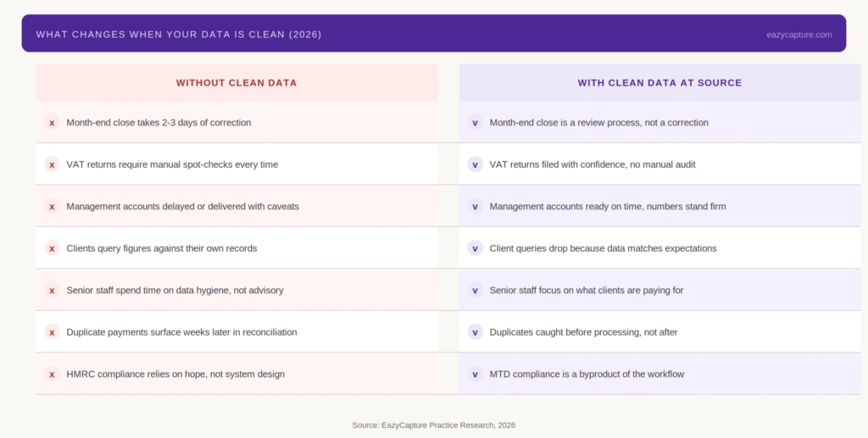
Task: Select the check icon next to Duplicates caught before processing
Action: click(x=475, y=332)
